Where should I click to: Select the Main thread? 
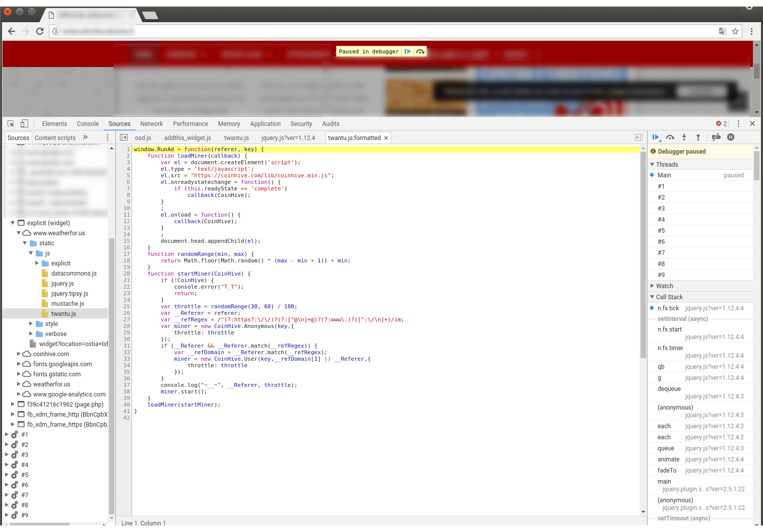tap(701, 175)
